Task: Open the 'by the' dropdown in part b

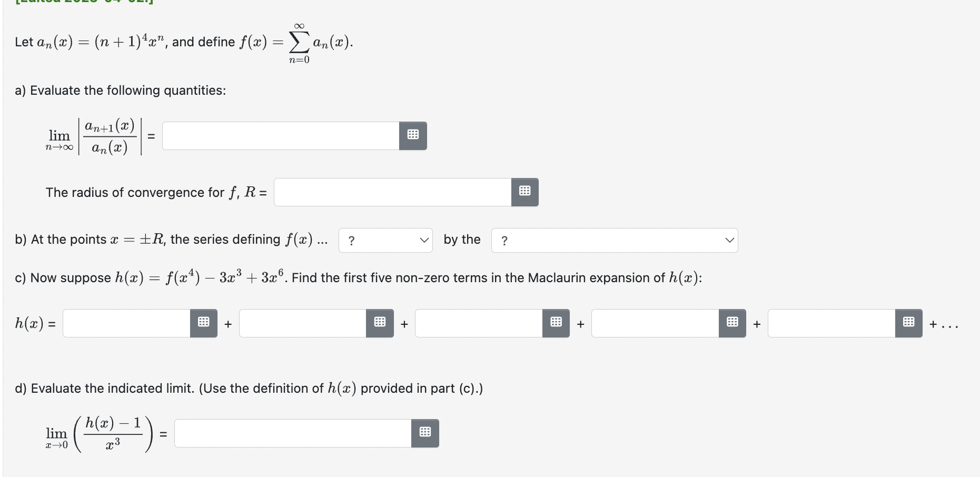Action: tap(614, 240)
